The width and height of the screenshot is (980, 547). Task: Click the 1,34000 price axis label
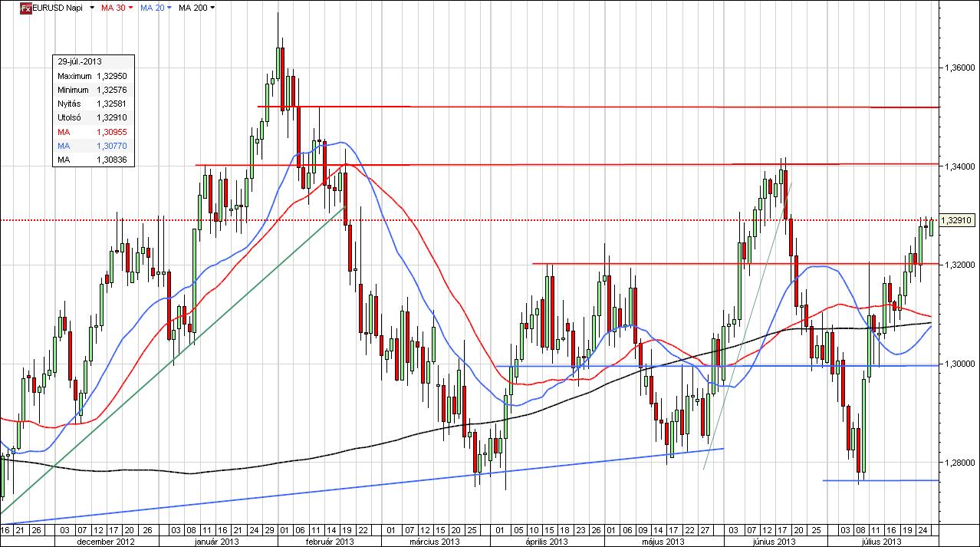(959, 166)
